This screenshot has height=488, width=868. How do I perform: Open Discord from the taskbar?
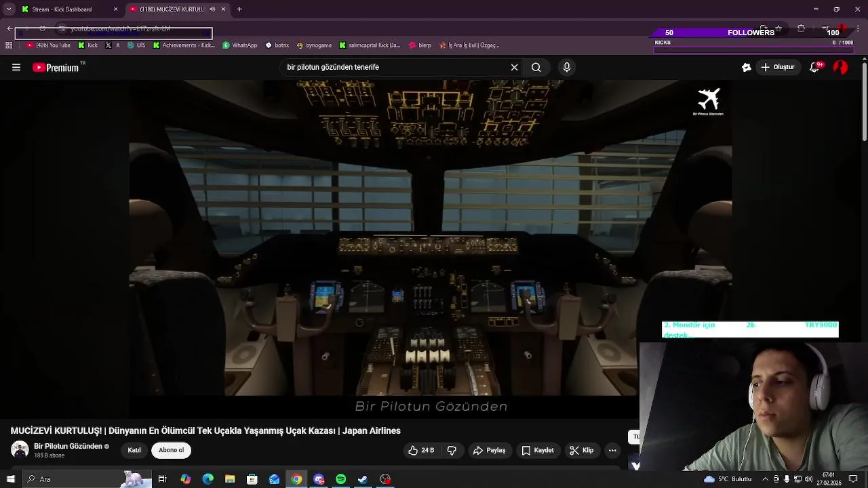319,479
